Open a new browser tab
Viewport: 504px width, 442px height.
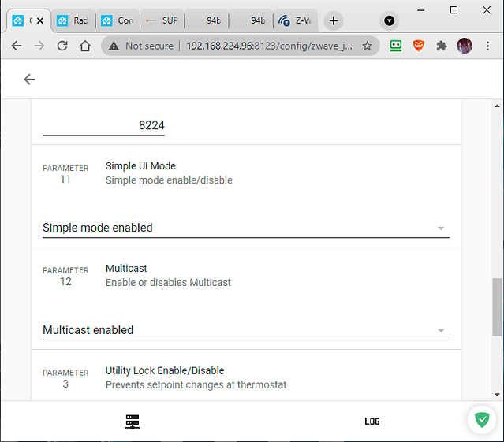coord(334,20)
